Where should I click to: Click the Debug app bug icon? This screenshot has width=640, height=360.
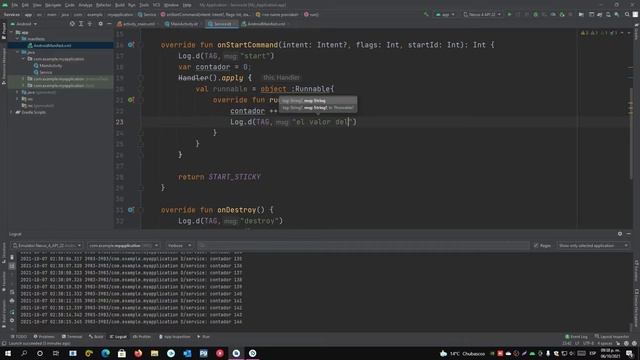[536, 14]
